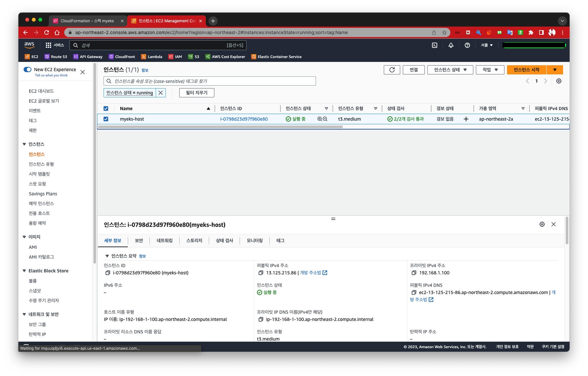This screenshot has width=588, height=376.
Task: Open Elastic Container Service shortcut
Action: (276, 57)
